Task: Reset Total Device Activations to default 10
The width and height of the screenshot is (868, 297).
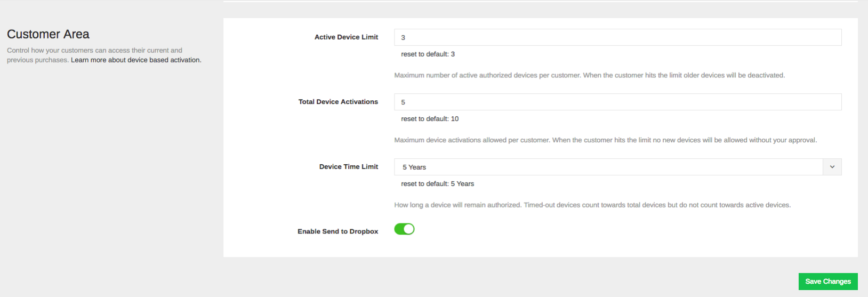Action: pyautogui.click(x=430, y=119)
